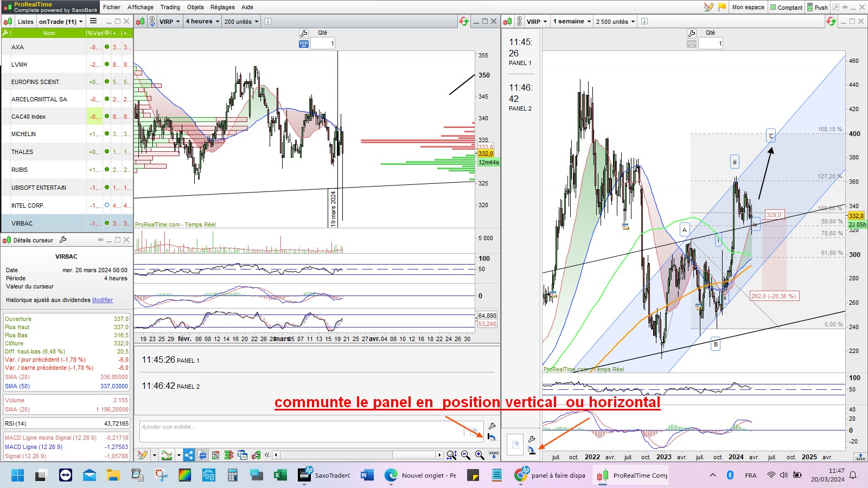Open the VIRP ticker dropdown on weekly chart

click(x=537, y=22)
